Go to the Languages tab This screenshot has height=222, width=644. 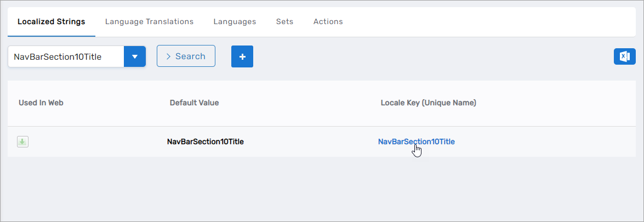coord(235,22)
